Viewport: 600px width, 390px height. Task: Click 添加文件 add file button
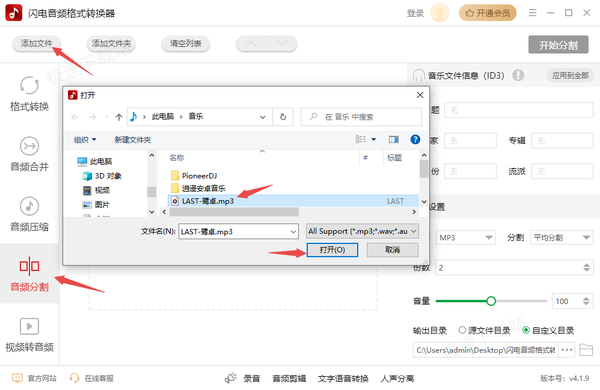click(x=36, y=43)
